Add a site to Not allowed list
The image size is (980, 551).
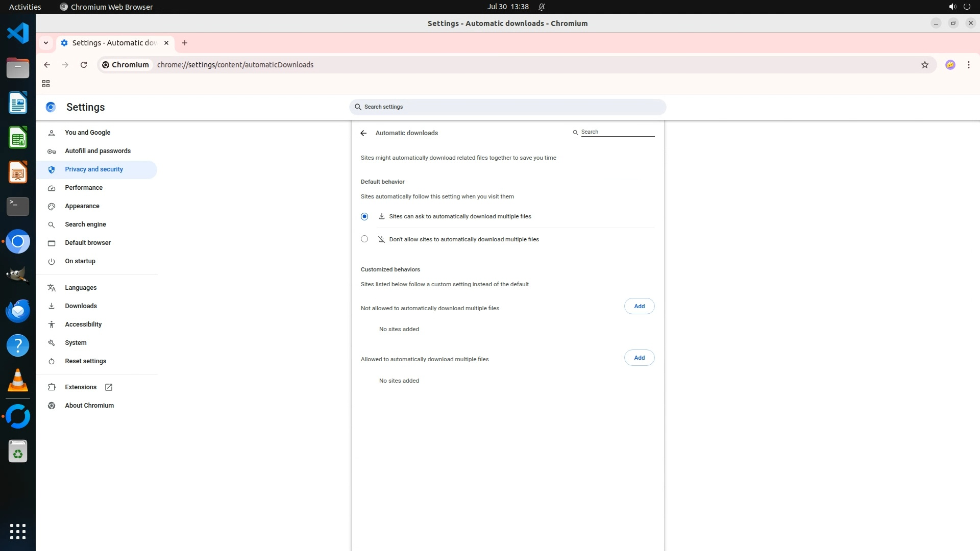pyautogui.click(x=639, y=306)
